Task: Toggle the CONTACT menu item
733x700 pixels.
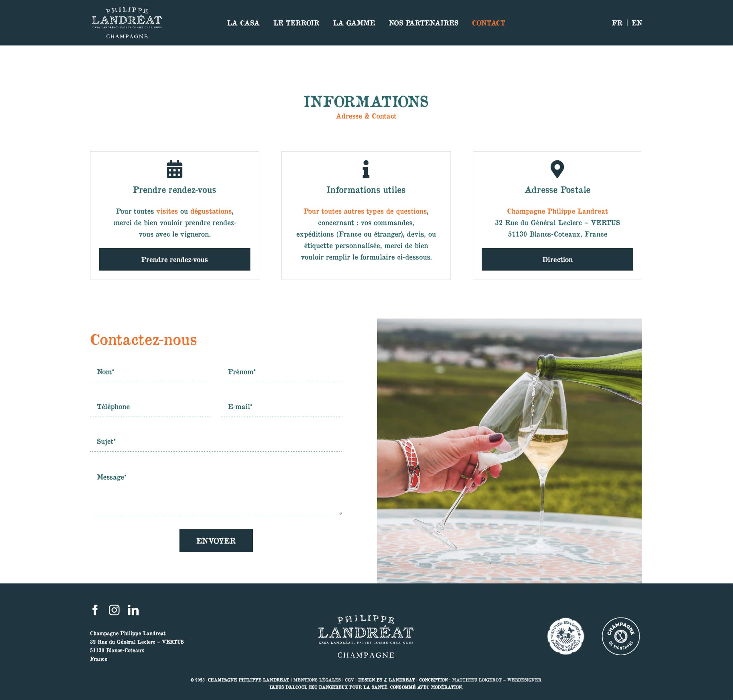Action: click(x=488, y=22)
